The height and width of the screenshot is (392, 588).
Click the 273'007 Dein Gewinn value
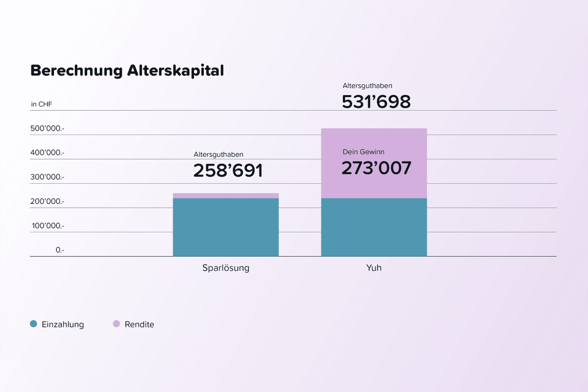(376, 168)
